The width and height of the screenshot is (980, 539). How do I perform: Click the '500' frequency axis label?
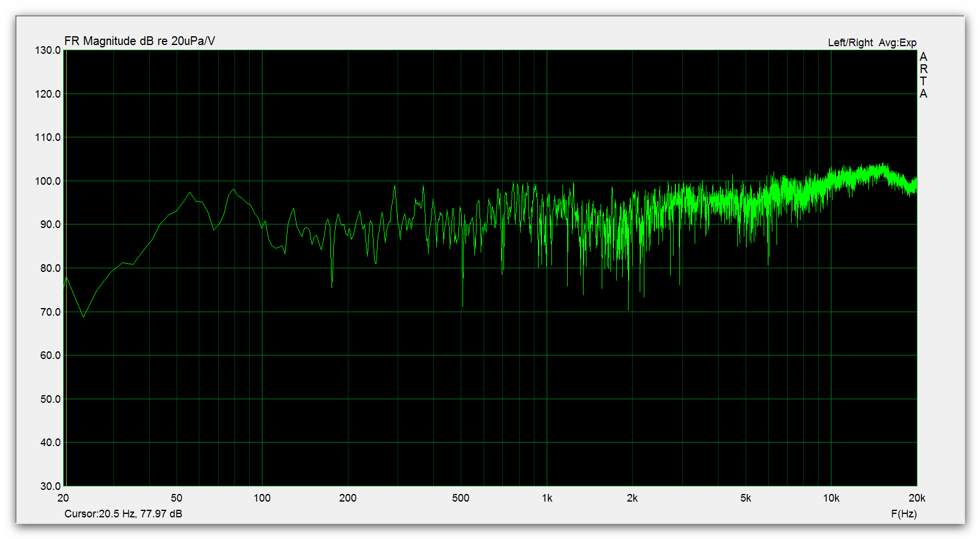(461, 498)
